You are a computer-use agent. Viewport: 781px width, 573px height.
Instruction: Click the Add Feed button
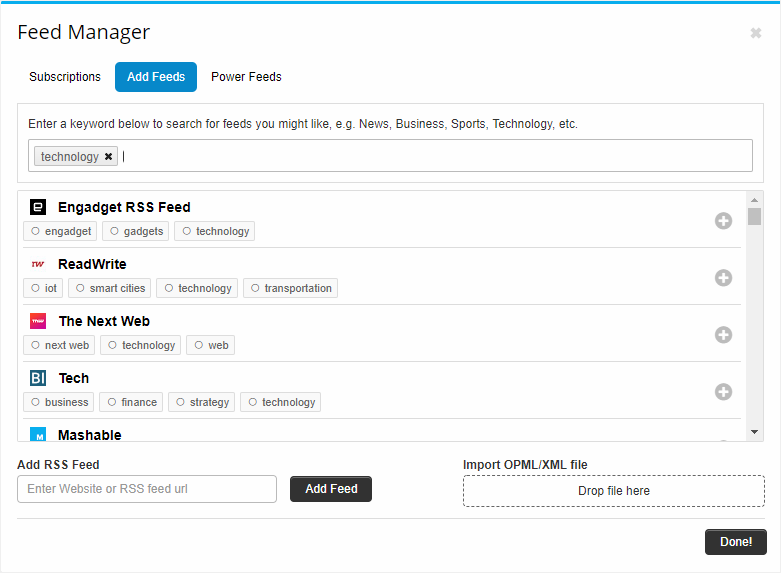331,489
